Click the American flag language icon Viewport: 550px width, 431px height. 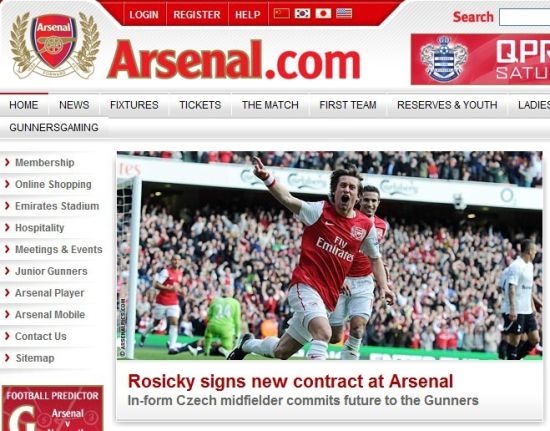pyautogui.click(x=344, y=13)
